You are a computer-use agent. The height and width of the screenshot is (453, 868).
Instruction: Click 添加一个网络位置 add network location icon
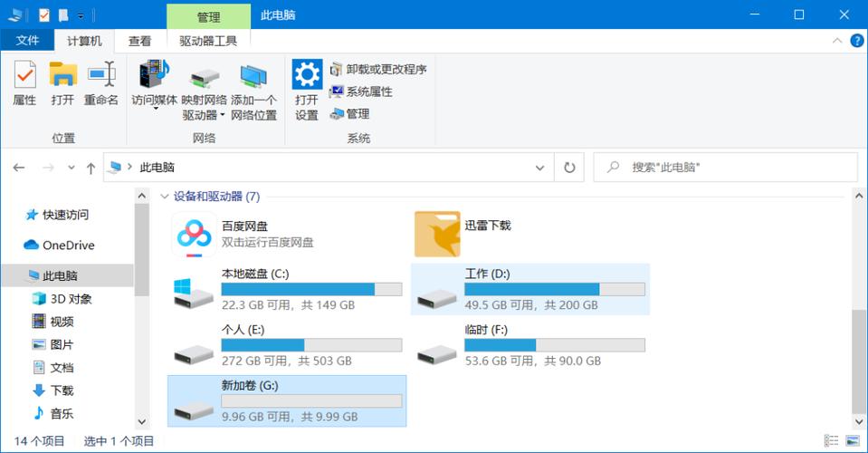[x=253, y=76]
